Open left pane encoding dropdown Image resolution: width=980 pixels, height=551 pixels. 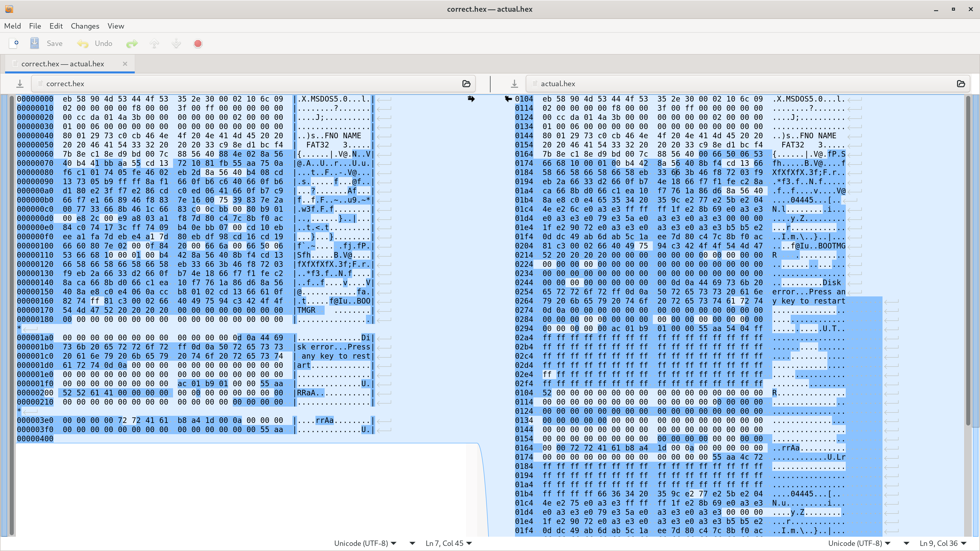365,543
